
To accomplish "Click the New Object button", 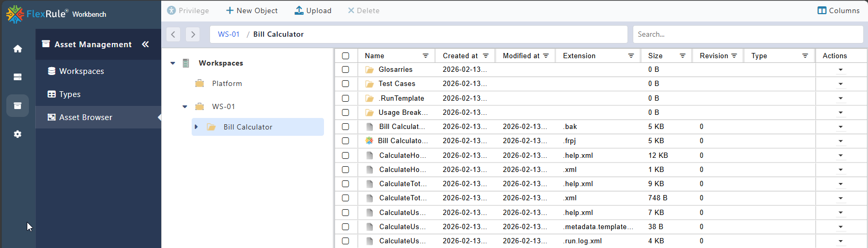I will click(x=252, y=10).
